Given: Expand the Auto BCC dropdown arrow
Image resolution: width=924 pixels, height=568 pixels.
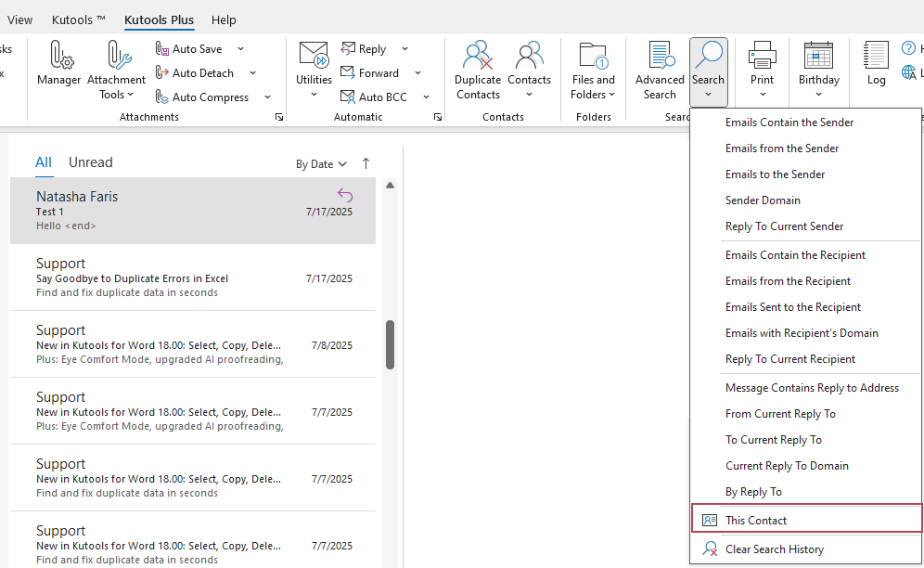Looking at the screenshot, I should coord(426,97).
